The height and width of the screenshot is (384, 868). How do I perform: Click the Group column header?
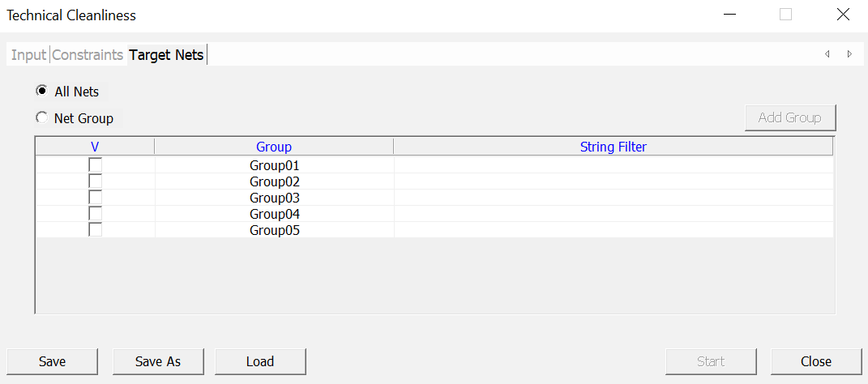[x=274, y=147]
